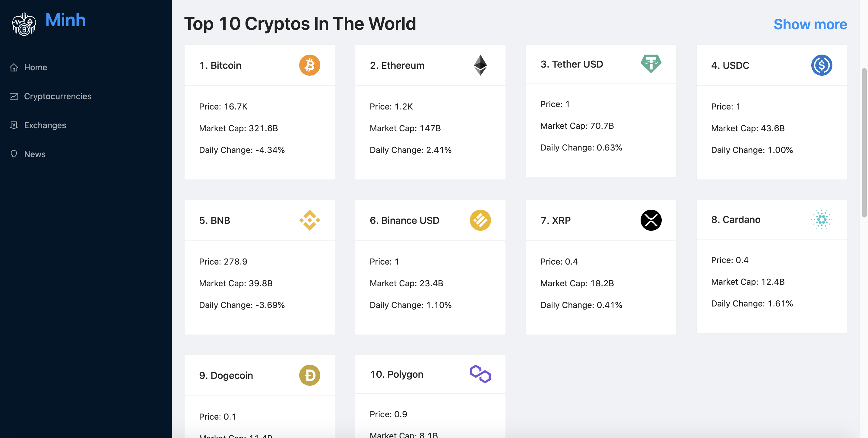
Task: Click the Cardano logo
Action: (x=822, y=219)
